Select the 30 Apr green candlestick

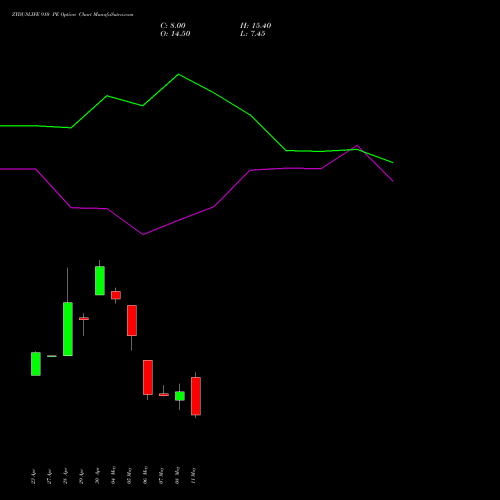tap(100, 280)
